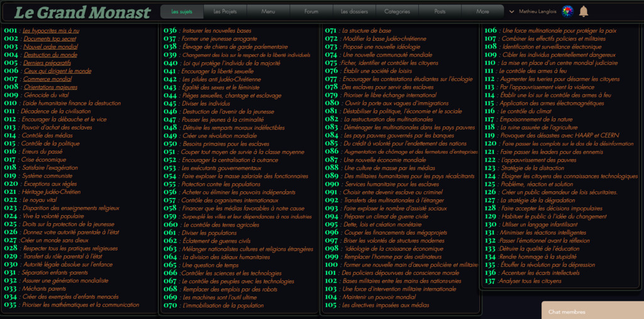Open the Nouvel ordre mondial link

50,47
